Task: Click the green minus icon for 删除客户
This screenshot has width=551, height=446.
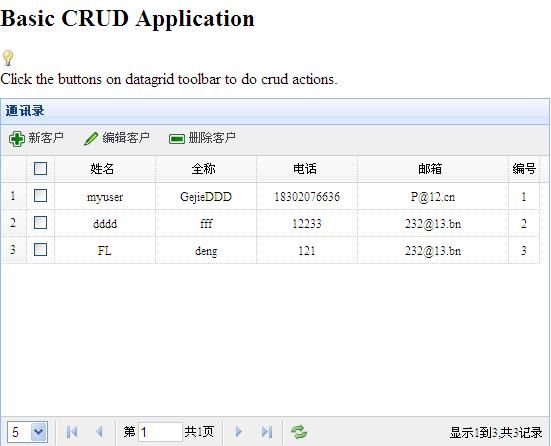Action: [177, 139]
